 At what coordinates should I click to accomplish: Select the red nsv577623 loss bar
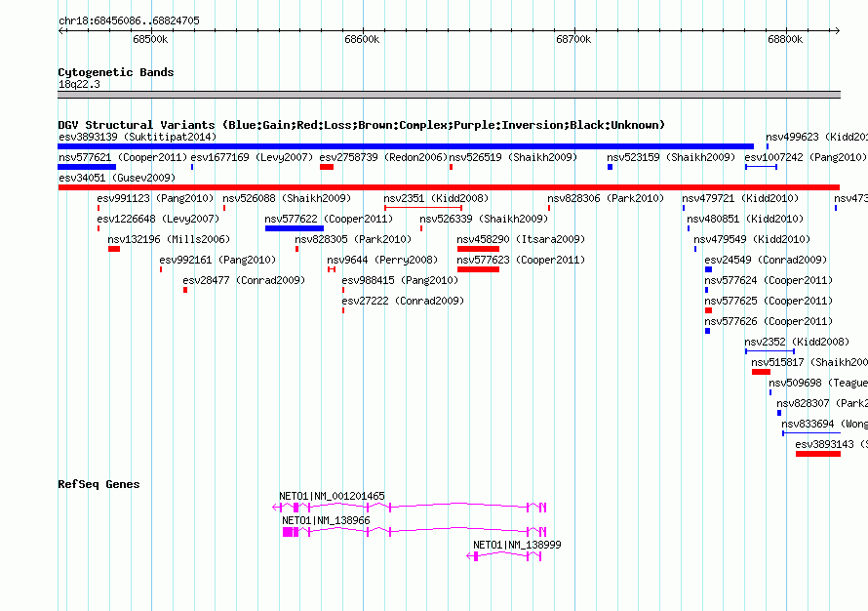(x=478, y=269)
